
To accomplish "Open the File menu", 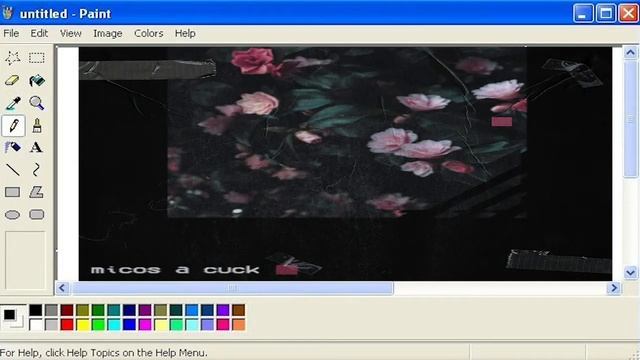I will click(11, 33).
